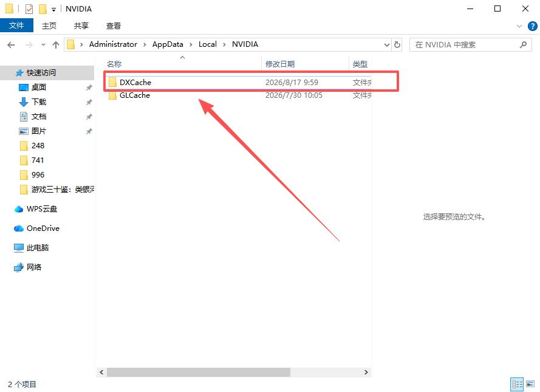Open customize quick access toolbar dropdown
Viewport: 540px width, 392px height.
53,10
